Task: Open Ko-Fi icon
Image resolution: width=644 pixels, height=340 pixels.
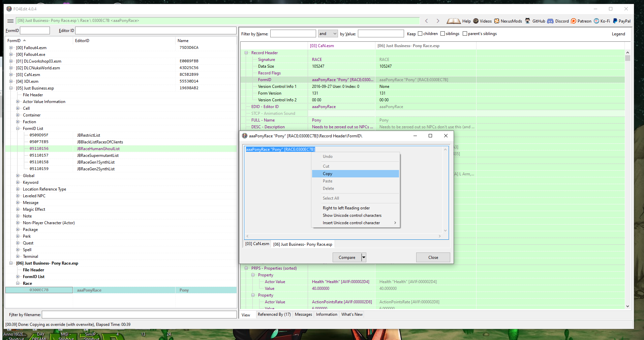Action: pyautogui.click(x=596, y=21)
